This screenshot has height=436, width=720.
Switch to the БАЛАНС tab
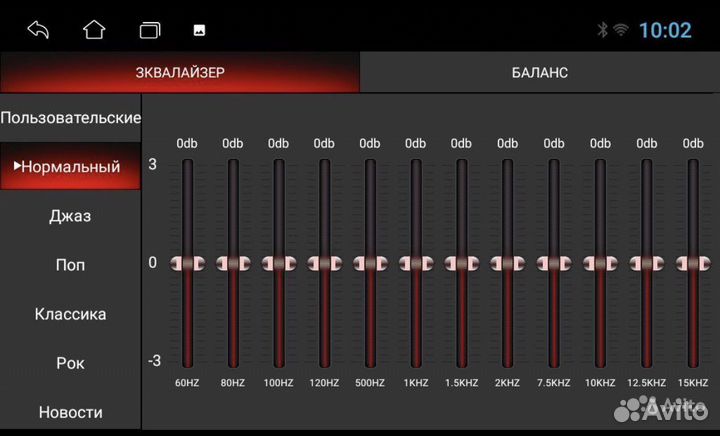click(540, 73)
